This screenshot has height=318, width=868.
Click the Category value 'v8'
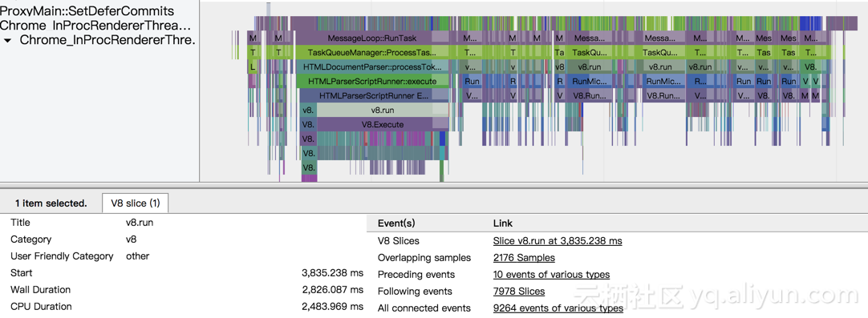coord(132,240)
